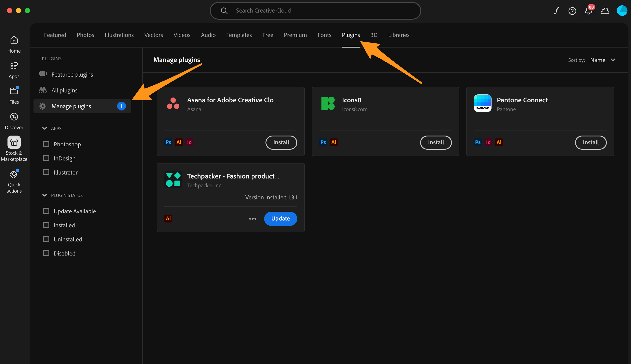Click Photoshop badge on Icons8 card
The width and height of the screenshot is (631, 364).
coord(323,142)
